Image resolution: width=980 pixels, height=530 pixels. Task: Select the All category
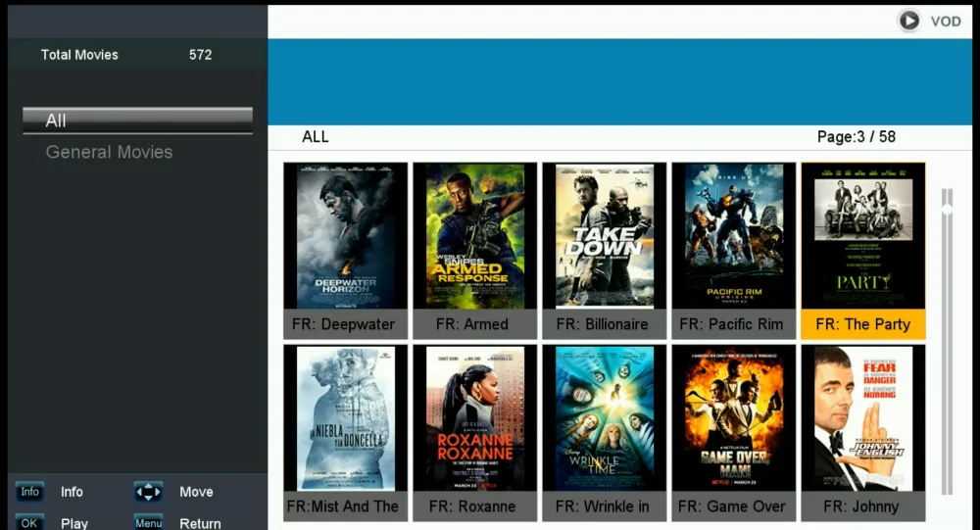pyautogui.click(x=137, y=120)
